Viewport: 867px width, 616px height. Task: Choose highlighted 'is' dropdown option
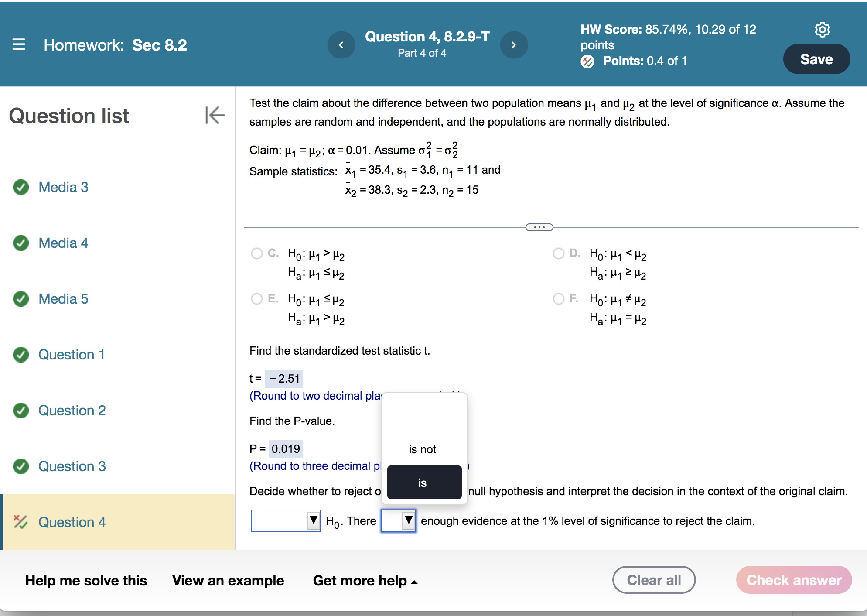[x=424, y=483]
